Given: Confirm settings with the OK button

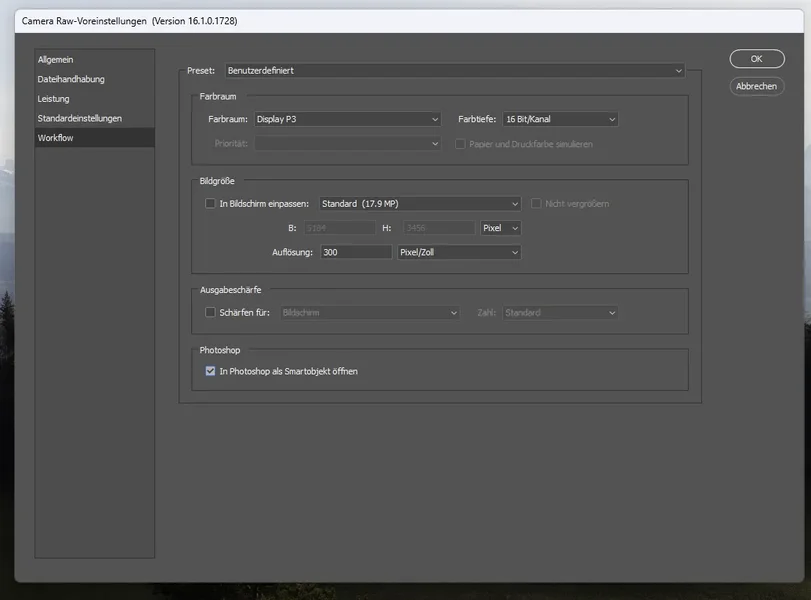Looking at the screenshot, I should (x=757, y=59).
